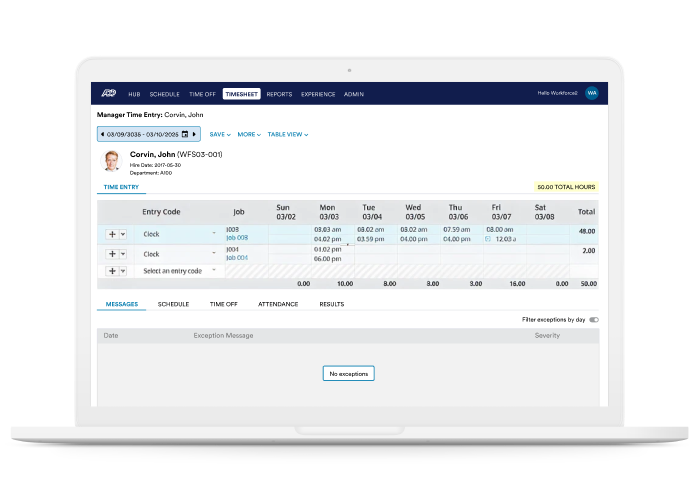Open the calendar date picker icon
The width and height of the screenshot is (700, 490).
(184, 134)
